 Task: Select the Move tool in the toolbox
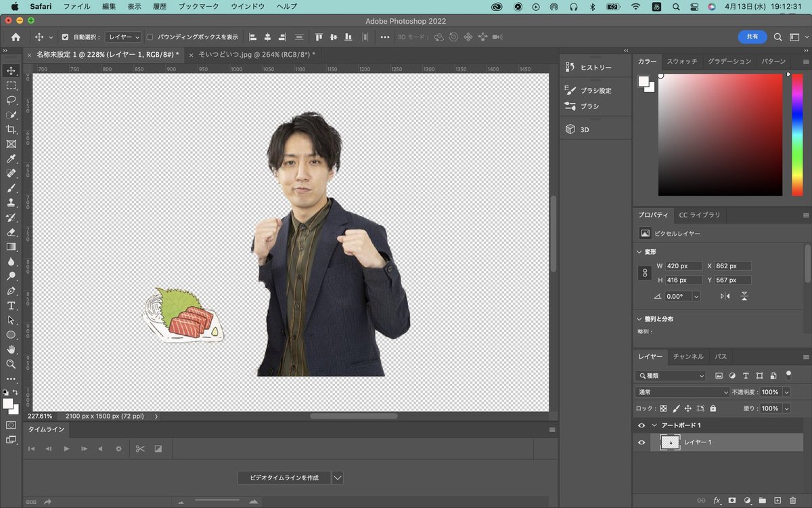pos(11,70)
